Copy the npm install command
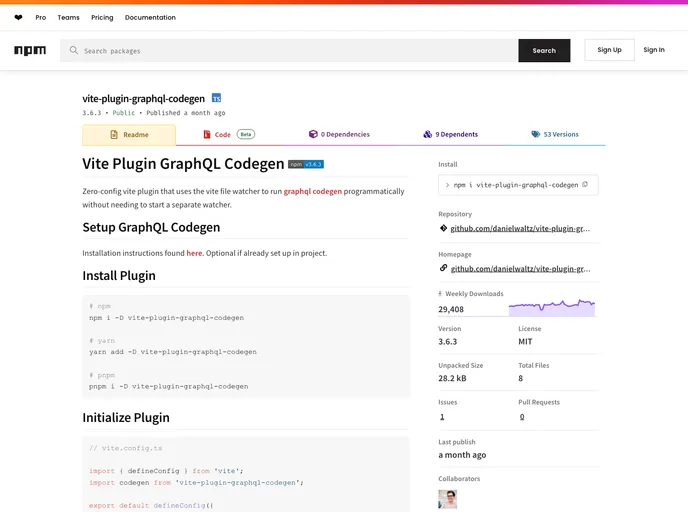 (x=585, y=185)
